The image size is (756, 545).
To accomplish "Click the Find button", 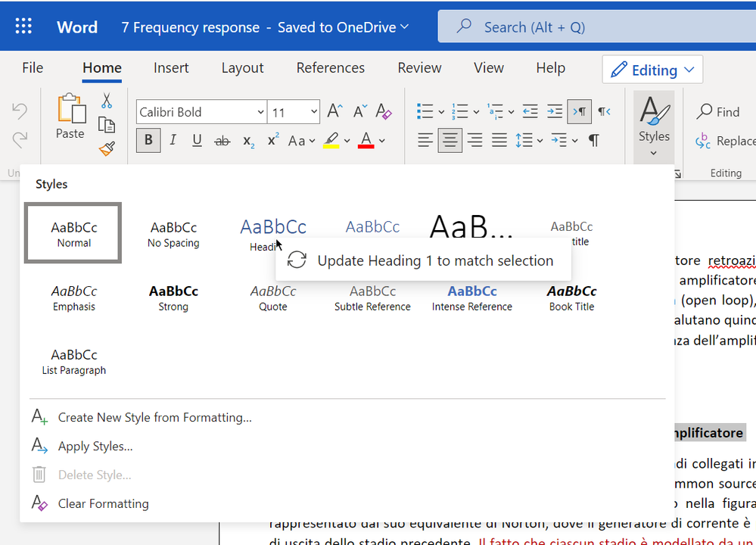I will (718, 111).
